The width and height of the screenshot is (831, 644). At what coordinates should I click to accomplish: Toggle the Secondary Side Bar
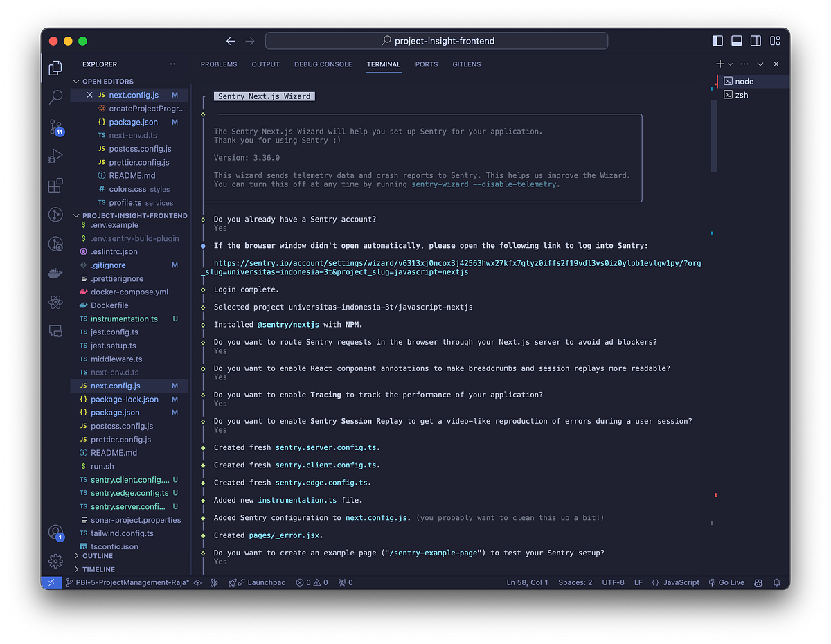[x=755, y=40]
